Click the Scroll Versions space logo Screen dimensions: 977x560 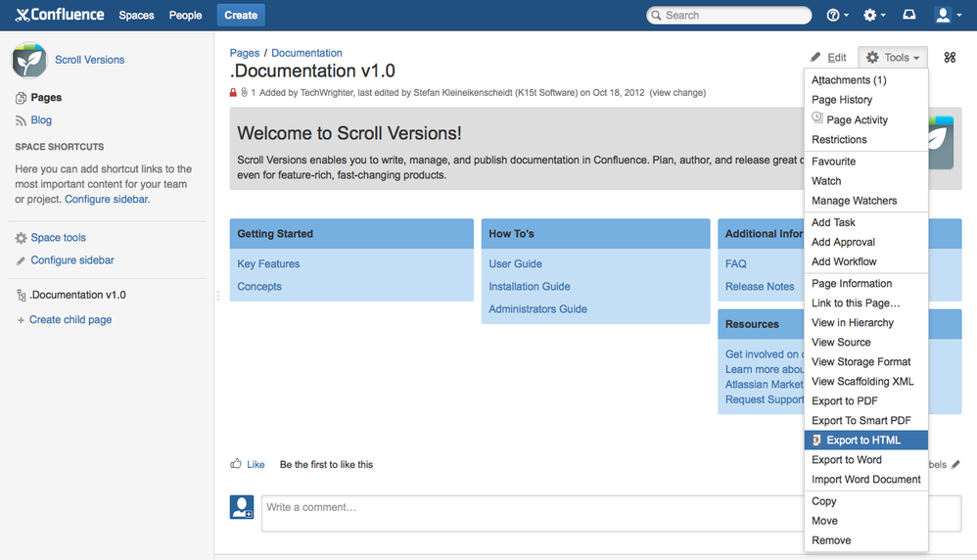29,60
